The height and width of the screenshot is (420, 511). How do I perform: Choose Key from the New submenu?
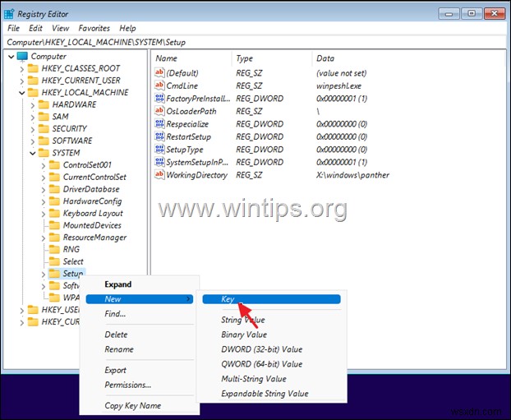click(x=271, y=299)
